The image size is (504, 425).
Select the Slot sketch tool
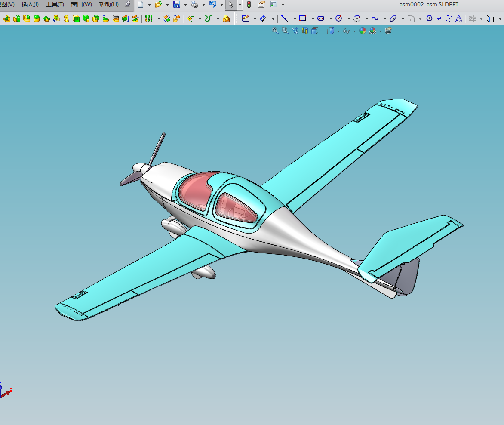[321, 18]
